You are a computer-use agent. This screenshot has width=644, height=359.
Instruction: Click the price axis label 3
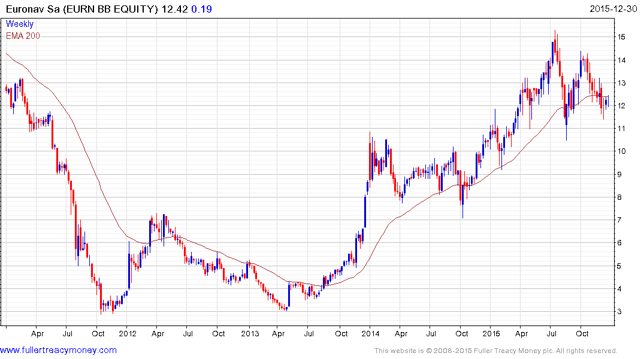619,312
